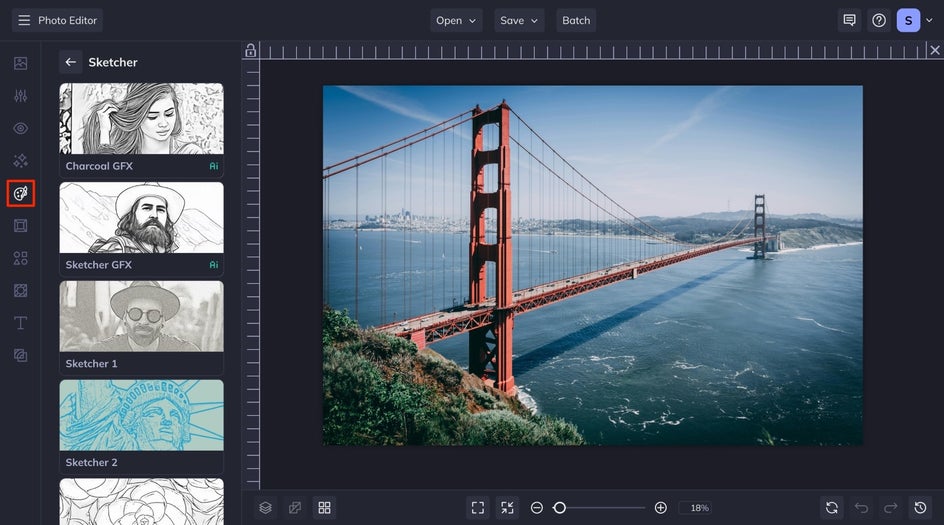Zoom out with the minus icon
Screen dimensions: 944x525
click(x=536, y=508)
